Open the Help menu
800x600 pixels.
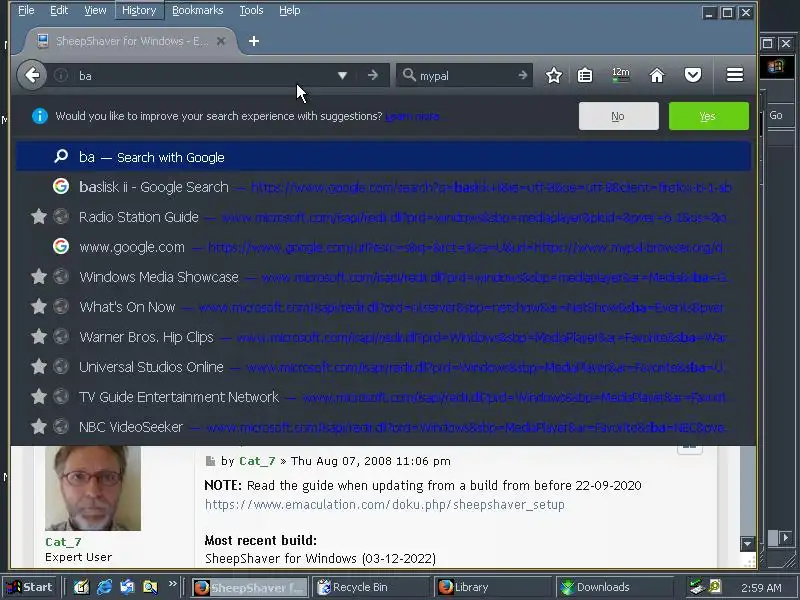pos(289,10)
